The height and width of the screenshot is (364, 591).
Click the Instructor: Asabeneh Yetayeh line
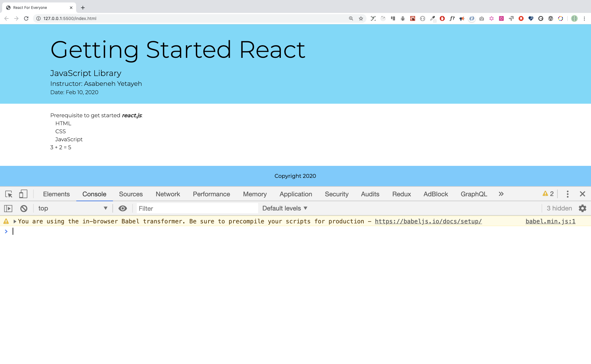click(x=96, y=84)
